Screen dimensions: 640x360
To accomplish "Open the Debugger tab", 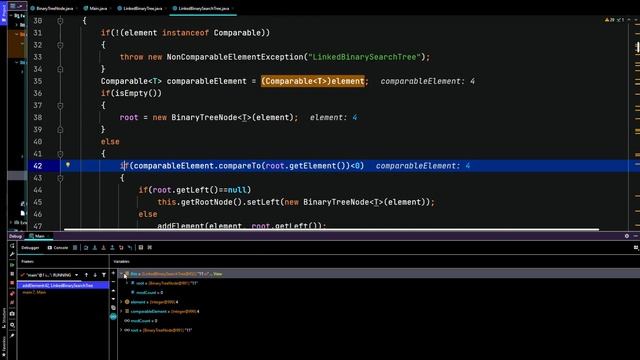I will tap(30, 248).
